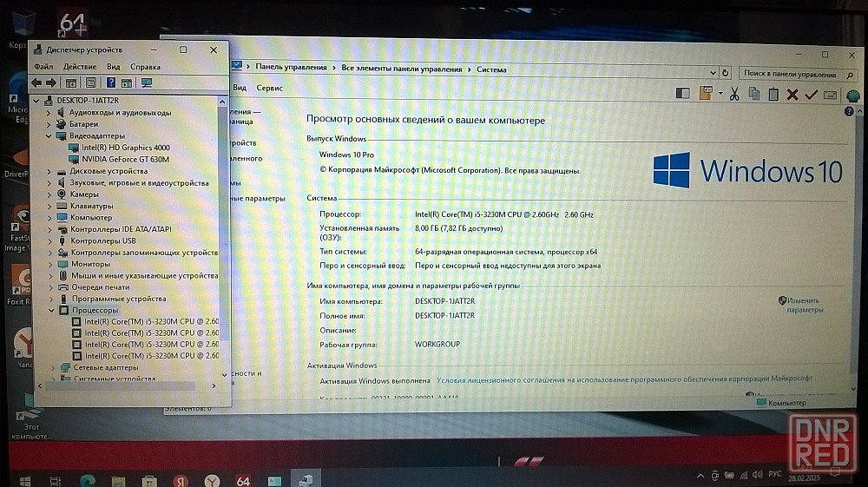Click Панель управления breadcrumb
This screenshot has width=868, height=487.
291,67
